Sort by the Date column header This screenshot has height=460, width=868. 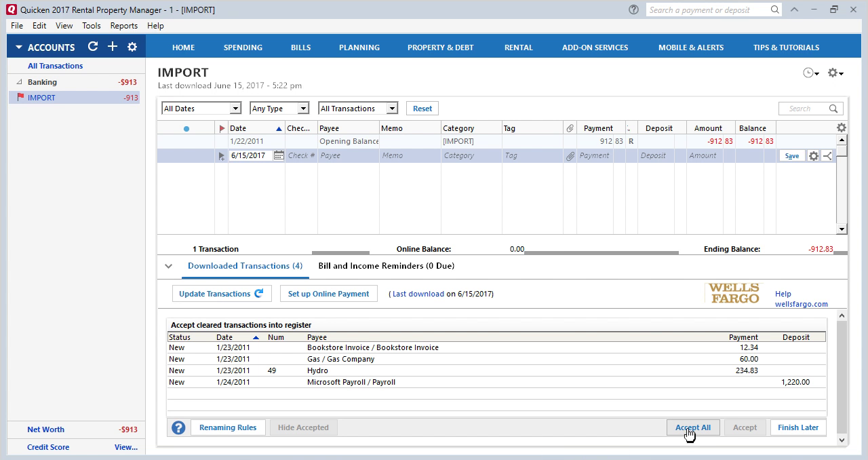coord(255,128)
